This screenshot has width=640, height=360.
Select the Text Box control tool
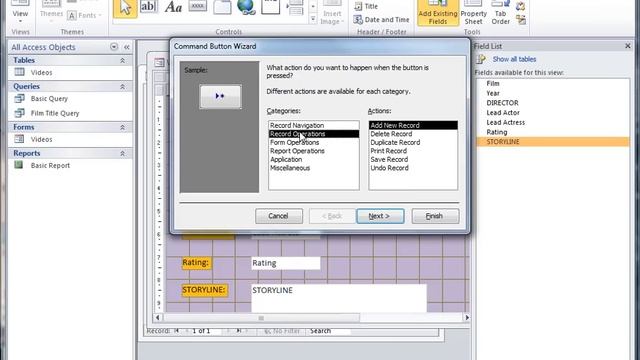tap(149, 6)
